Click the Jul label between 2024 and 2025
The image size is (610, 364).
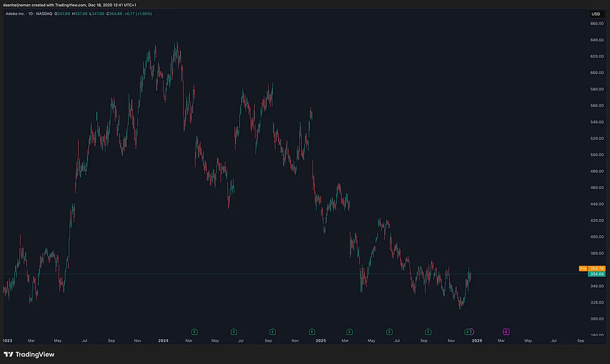pos(241,341)
